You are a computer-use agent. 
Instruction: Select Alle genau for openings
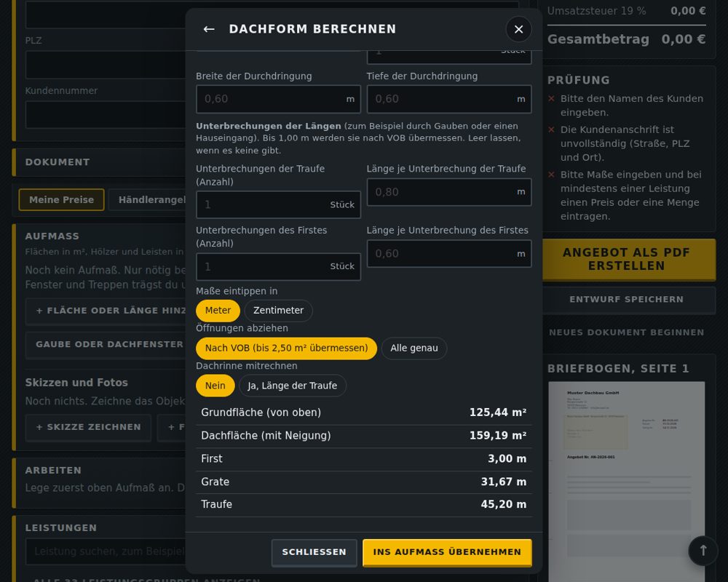click(x=414, y=348)
